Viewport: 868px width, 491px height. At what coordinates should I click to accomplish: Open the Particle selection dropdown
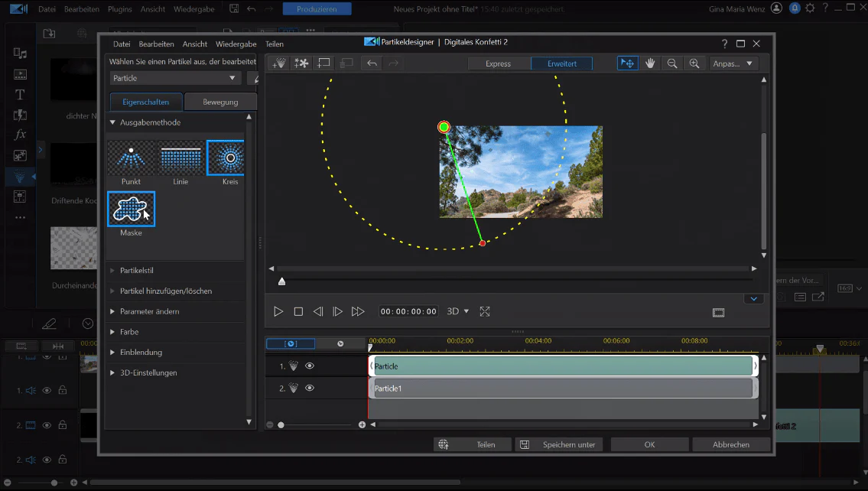coord(174,78)
